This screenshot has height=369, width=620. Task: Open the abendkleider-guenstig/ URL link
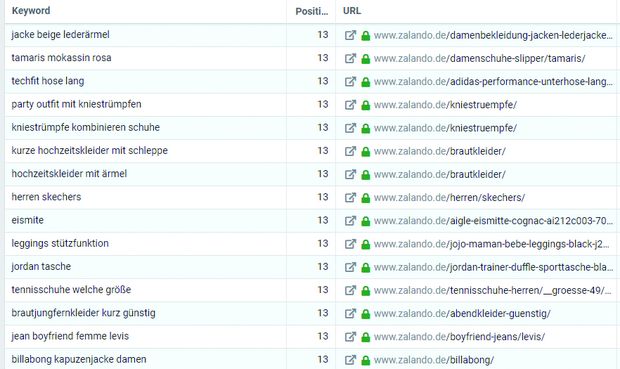tap(462, 314)
